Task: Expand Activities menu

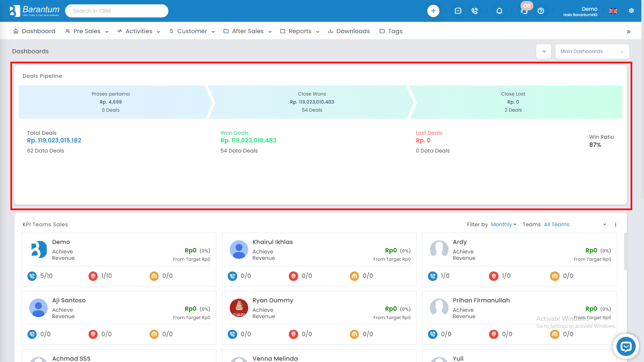Action: pos(139,31)
